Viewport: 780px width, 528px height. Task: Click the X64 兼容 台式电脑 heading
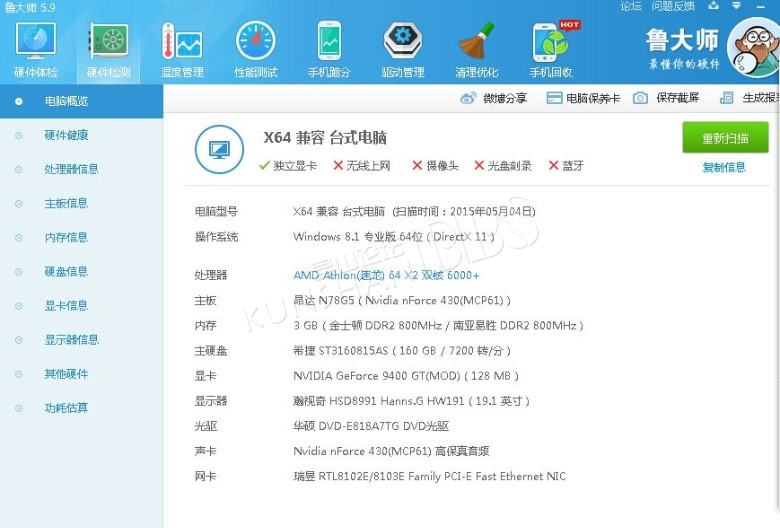click(x=325, y=137)
